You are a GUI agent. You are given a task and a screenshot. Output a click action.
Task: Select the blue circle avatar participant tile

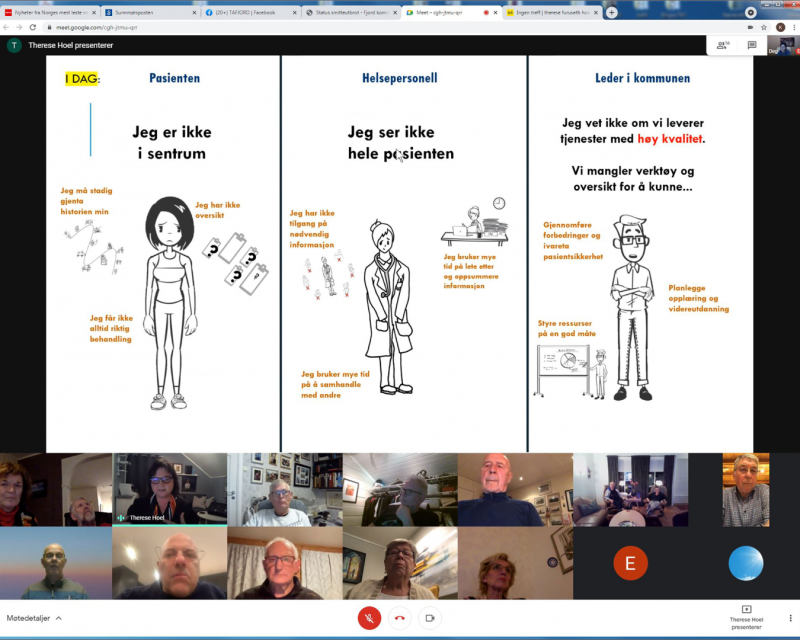(745, 564)
